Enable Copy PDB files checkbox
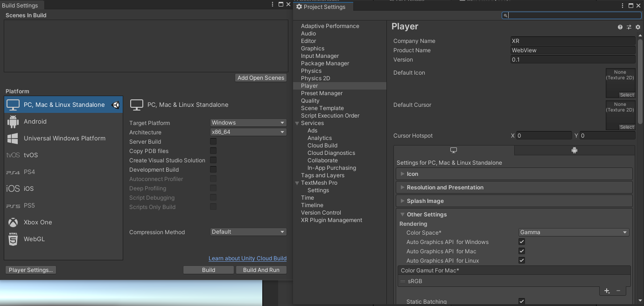The height and width of the screenshot is (306, 644). click(213, 151)
